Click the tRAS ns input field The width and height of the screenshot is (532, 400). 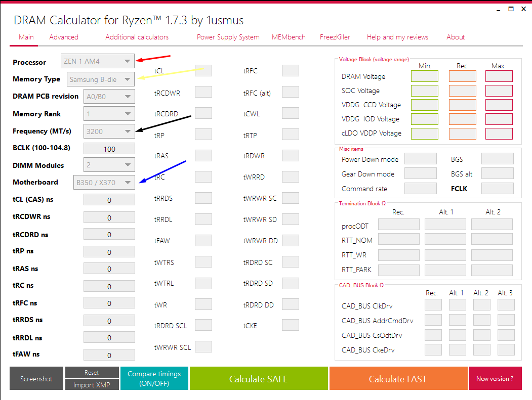[x=109, y=269]
